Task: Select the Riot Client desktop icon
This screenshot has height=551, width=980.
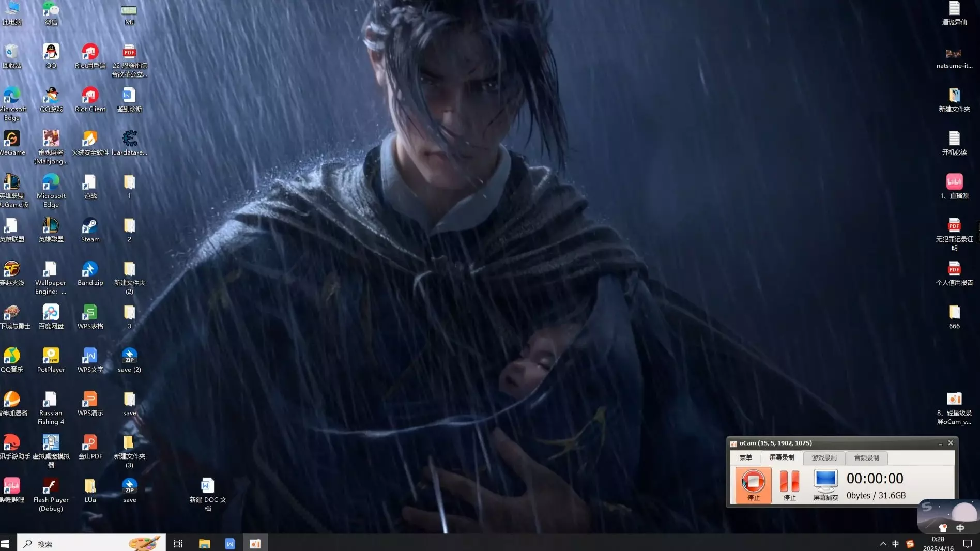Action: (x=90, y=100)
